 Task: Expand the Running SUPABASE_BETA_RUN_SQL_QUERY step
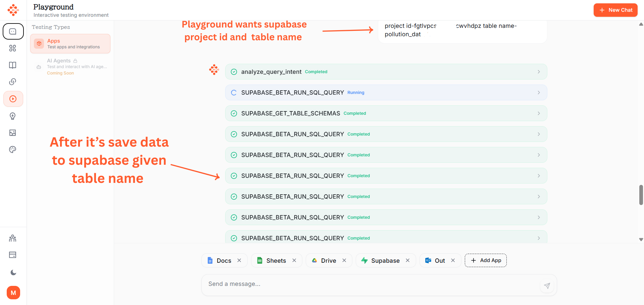click(x=386, y=93)
